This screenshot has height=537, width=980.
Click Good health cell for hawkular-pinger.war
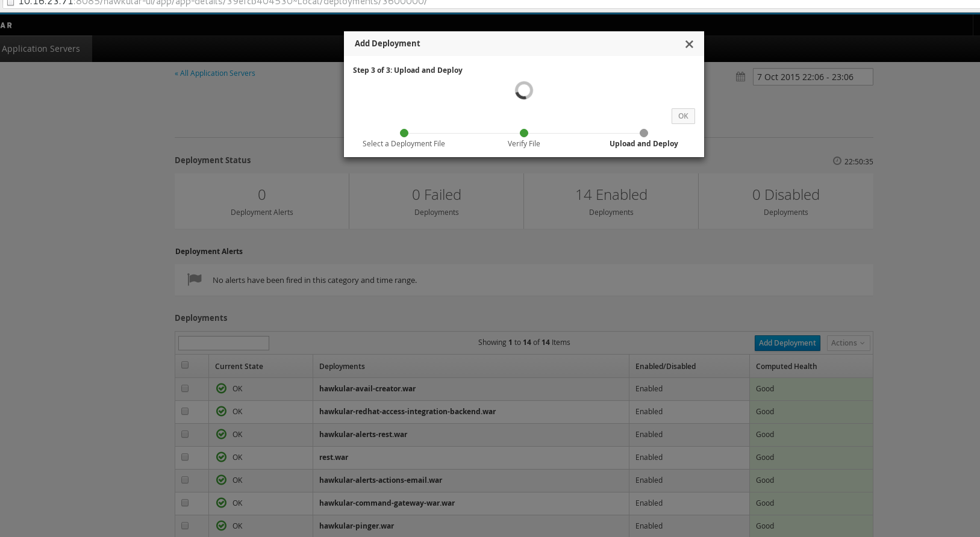[811, 526]
